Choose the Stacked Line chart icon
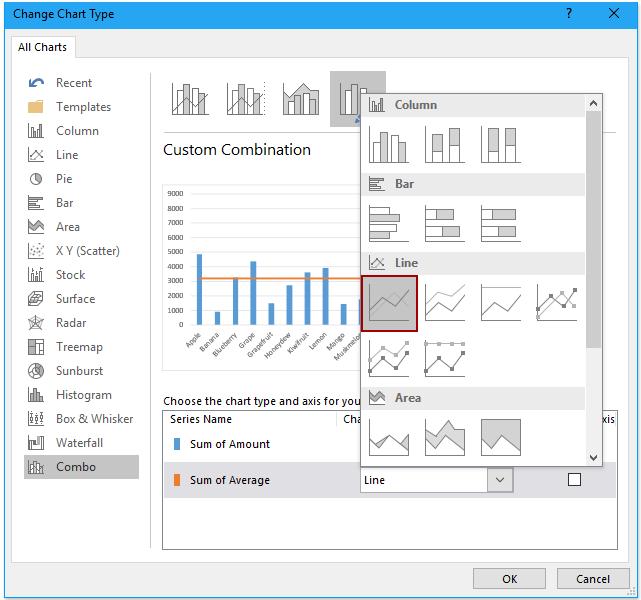 pyautogui.click(x=445, y=302)
